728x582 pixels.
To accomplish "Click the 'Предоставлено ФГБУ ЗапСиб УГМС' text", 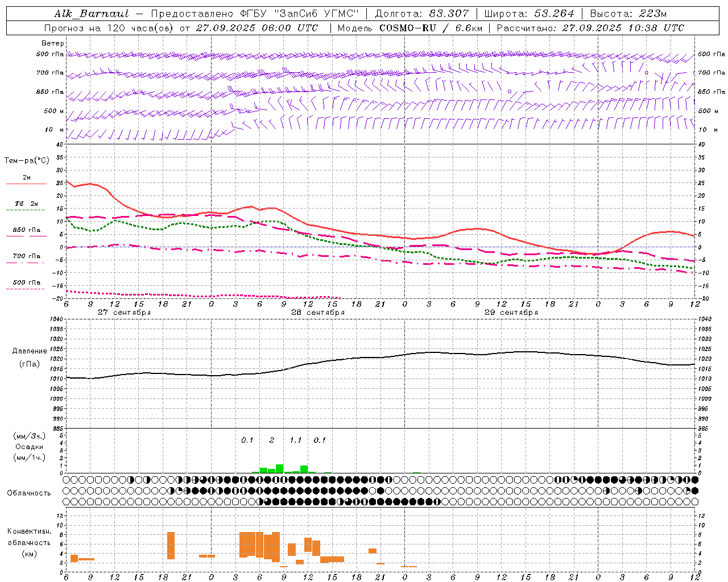I will [x=255, y=14].
